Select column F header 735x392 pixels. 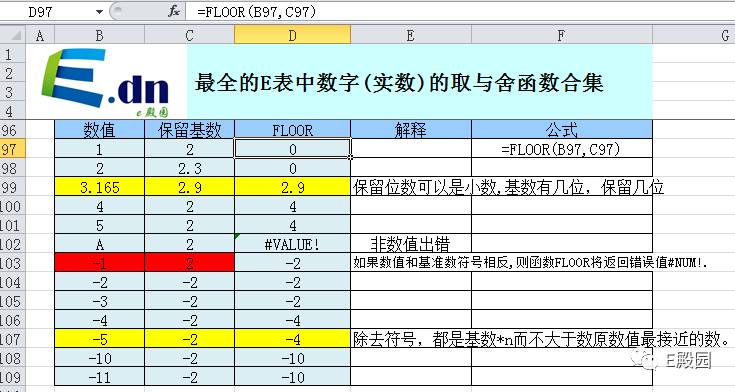[562, 35]
